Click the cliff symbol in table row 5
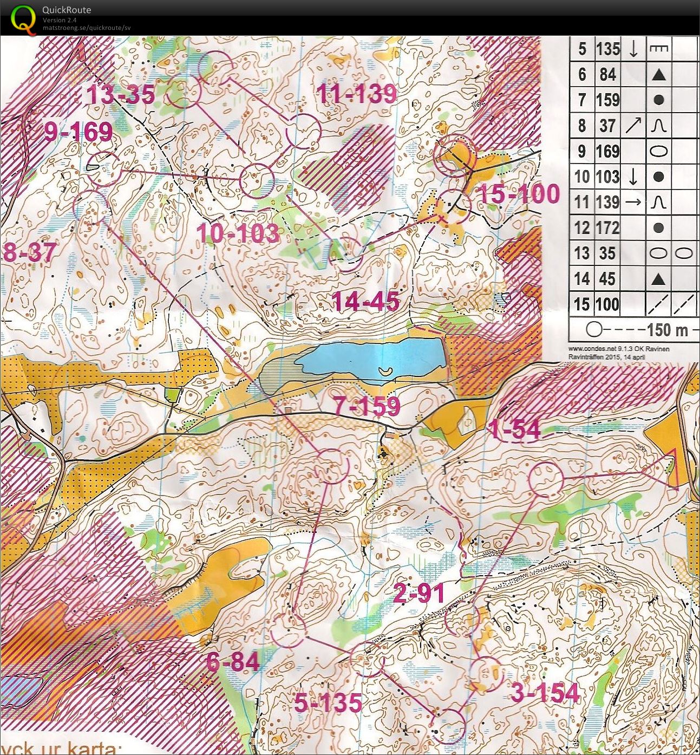Screen dimensions: 700x755 click(x=658, y=49)
